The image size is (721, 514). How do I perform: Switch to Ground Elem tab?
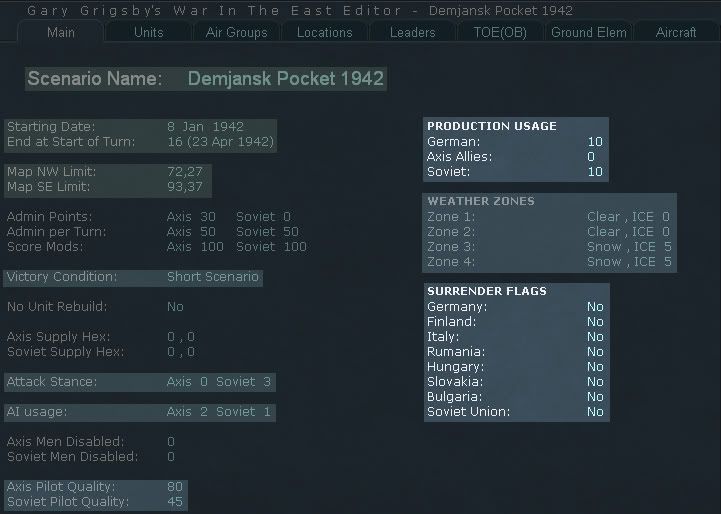click(x=589, y=32)
